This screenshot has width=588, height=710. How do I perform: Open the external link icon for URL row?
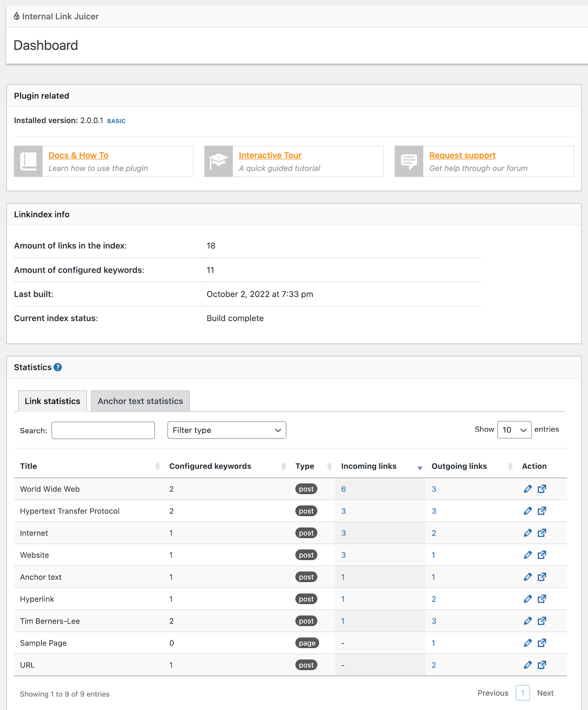pyautogui.click(x=542, y=665)
